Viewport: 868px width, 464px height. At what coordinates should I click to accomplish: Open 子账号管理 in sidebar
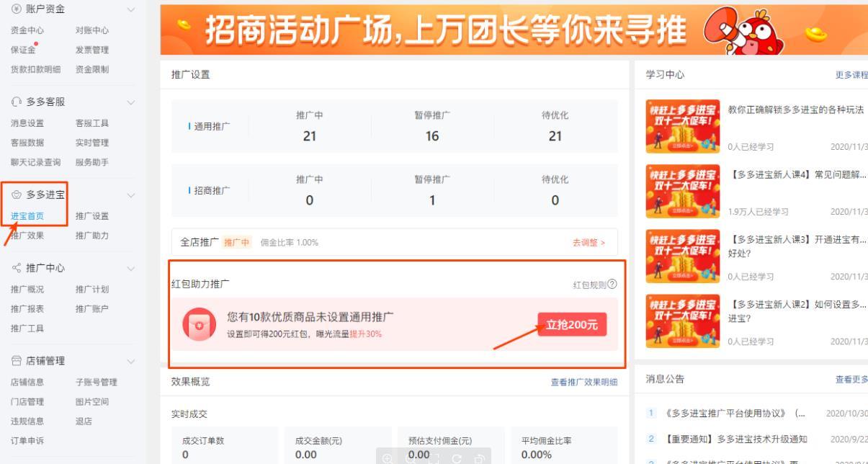coord(96,382)
